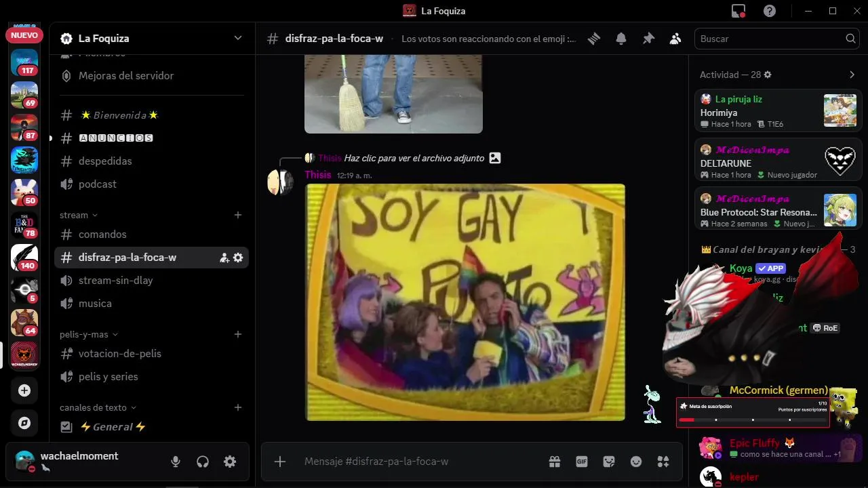Toggle the member list icon
The height and width of the screenshot is (488, 868).
pyautogui.click(x=675, y=39)
